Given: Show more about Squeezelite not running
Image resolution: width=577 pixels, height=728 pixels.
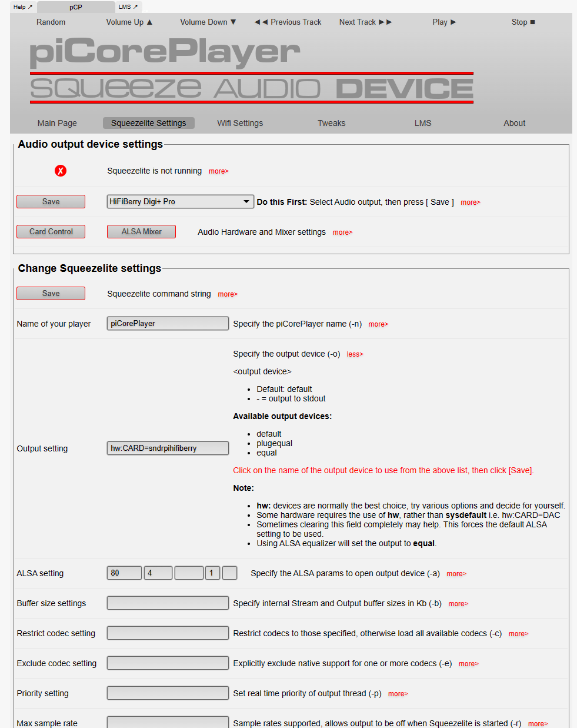Looking at the screenshot, I should (x=219, y=171).
